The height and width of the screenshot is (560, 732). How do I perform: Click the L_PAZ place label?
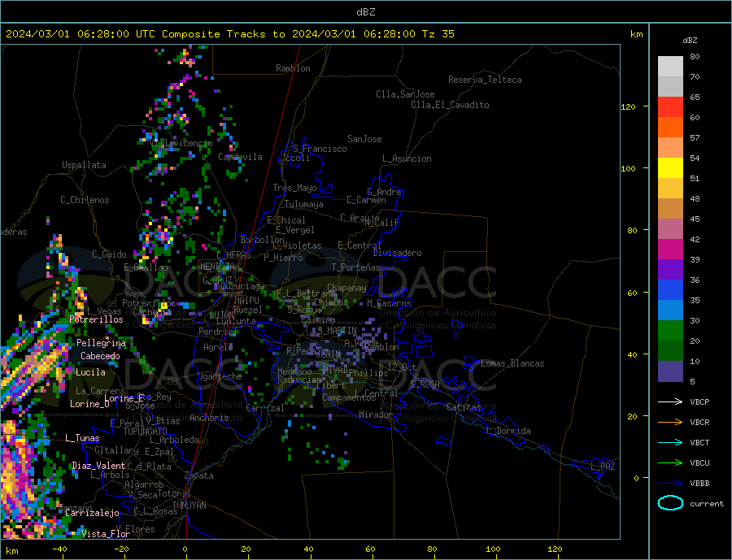click(603, 467)
